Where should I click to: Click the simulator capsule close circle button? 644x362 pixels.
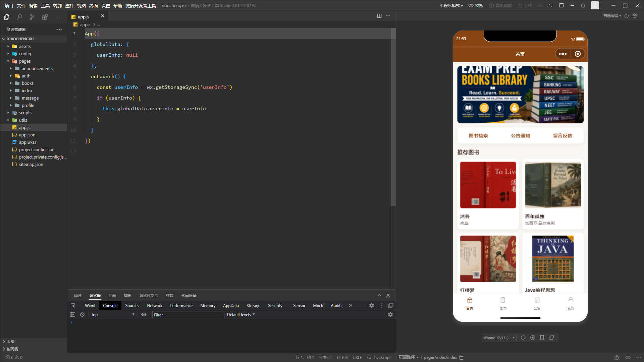pyautogui.click(x=578, y=54)
